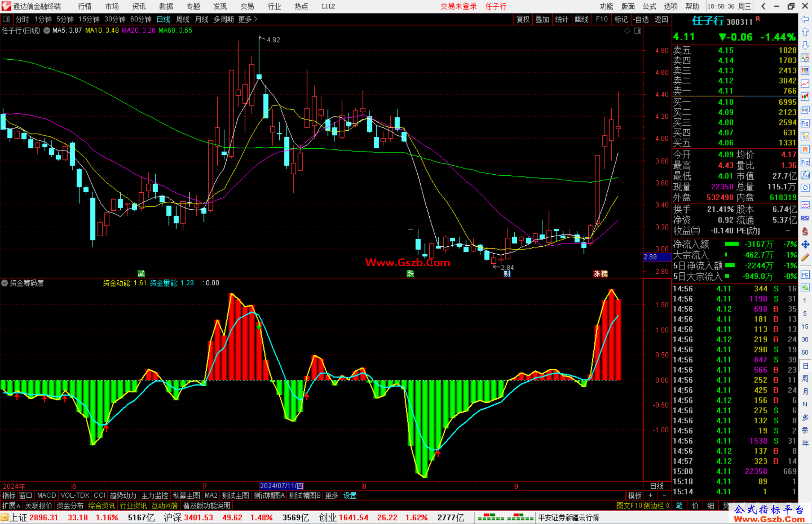
Task: Select weekly period '周' in sidebar
Action: pyautogui.click(x=805, y=378)
